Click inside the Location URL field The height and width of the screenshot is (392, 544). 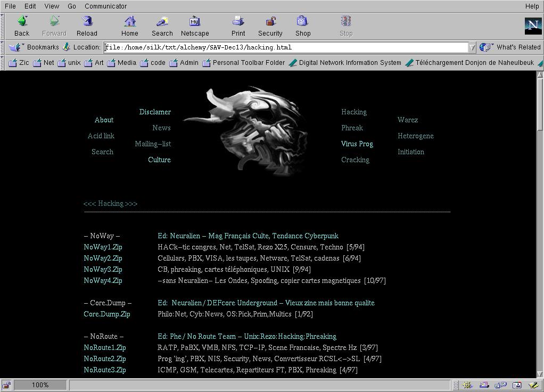[x=287, y=47]
